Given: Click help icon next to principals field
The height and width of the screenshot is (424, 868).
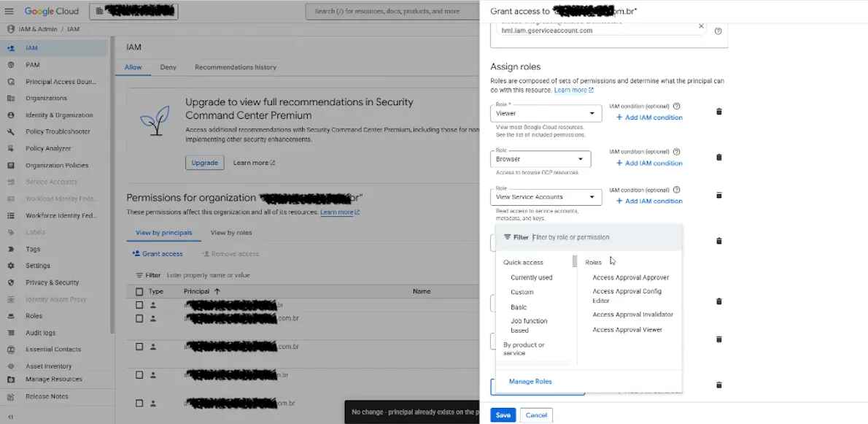Looking at the screenshot, I should (718, 31).
